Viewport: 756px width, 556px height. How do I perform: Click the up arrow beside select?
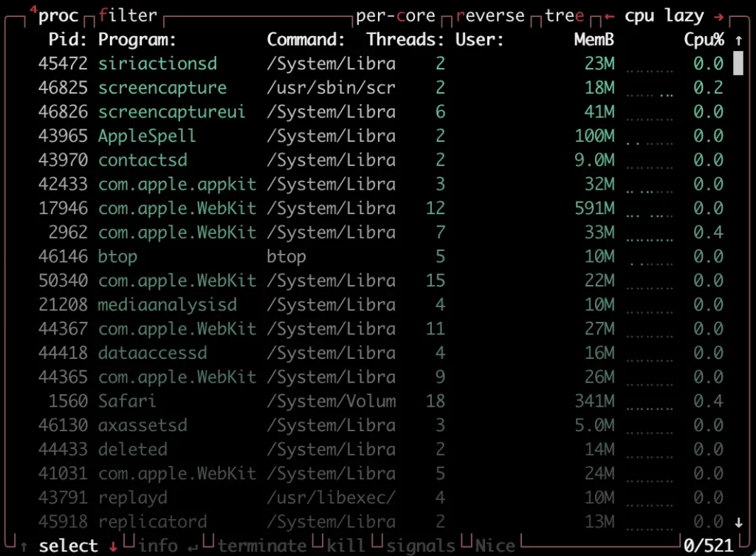pyautogui.click(x=24, y=546)
